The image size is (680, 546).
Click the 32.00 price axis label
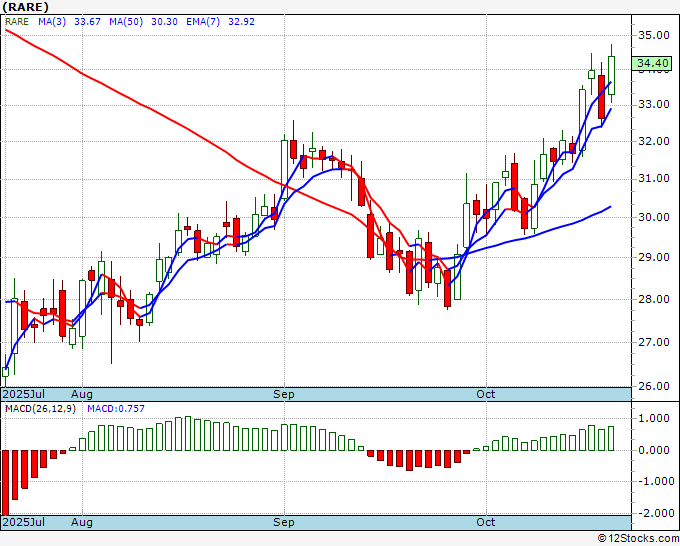coord(654,141)
